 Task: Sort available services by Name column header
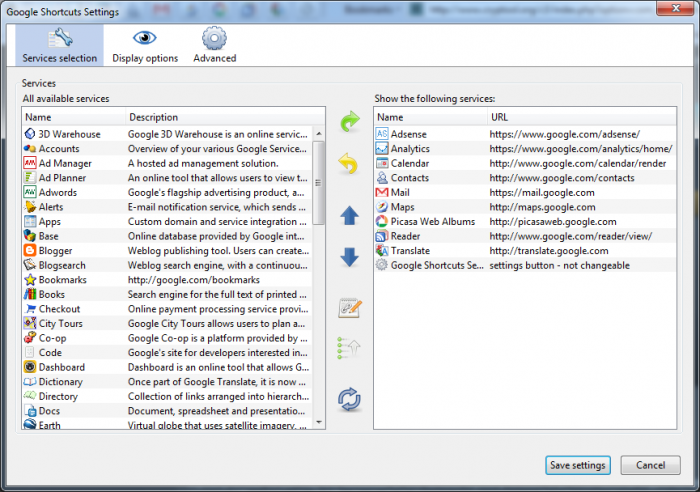click(74, 117)
